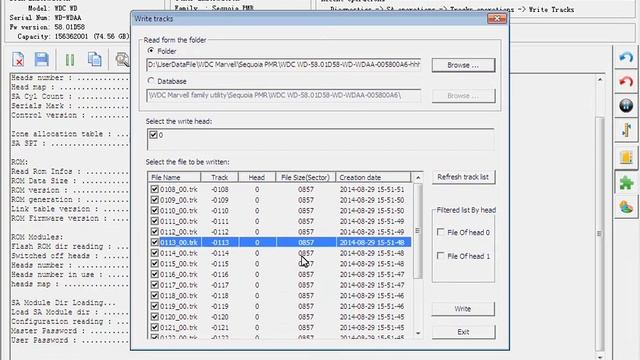The height and width of the screenshot is (360, 640).
Task: Select the 0112_00.trk file row
Action: (x=280, y=231)
